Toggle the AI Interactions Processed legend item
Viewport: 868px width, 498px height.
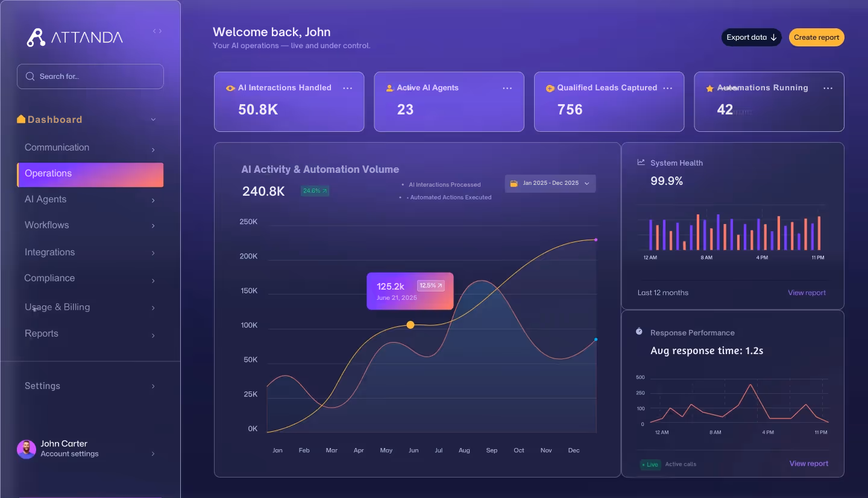[x=445, y=184]
